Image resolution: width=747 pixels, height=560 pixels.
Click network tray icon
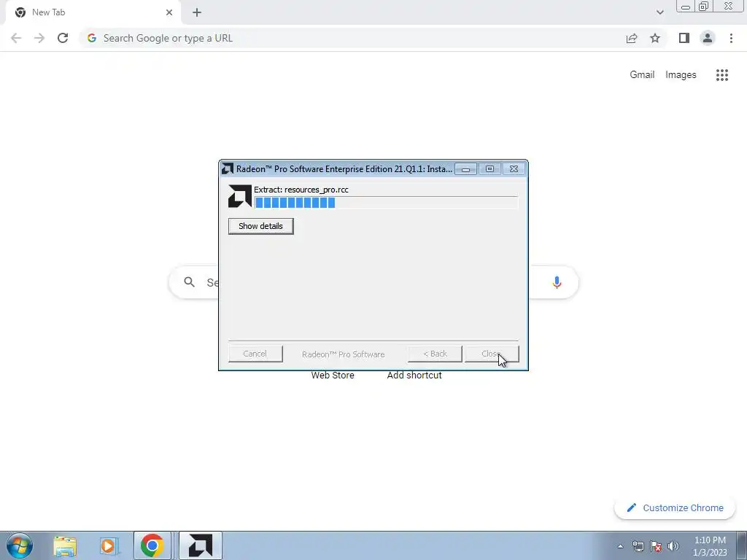pos(638,546)
